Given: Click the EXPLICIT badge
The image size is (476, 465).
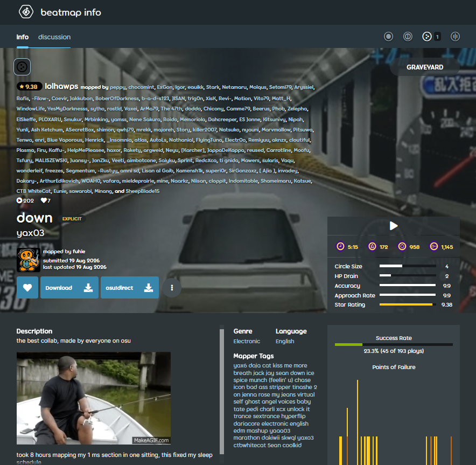Looking at the screenshot, I should pyautogui.click(x=72, y=219).
